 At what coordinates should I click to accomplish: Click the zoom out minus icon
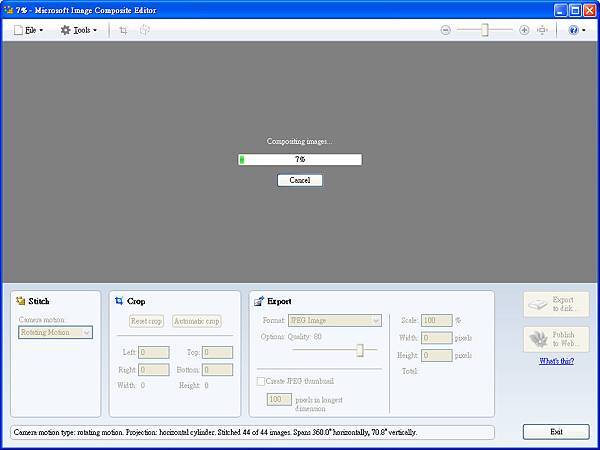point(445,30)
